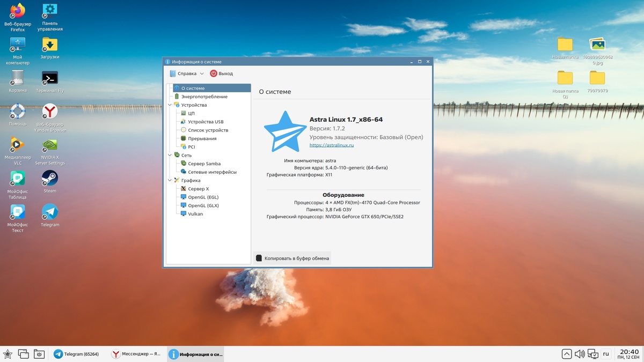Launch Терминал Fly from the desktop

click(50, 78)
